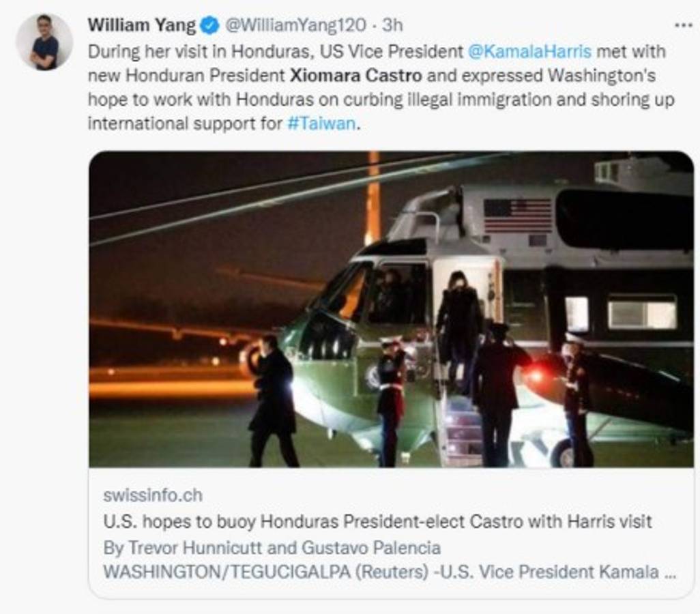
Task: Click the person descending the helicopter stairs
Action: [458, 327]
